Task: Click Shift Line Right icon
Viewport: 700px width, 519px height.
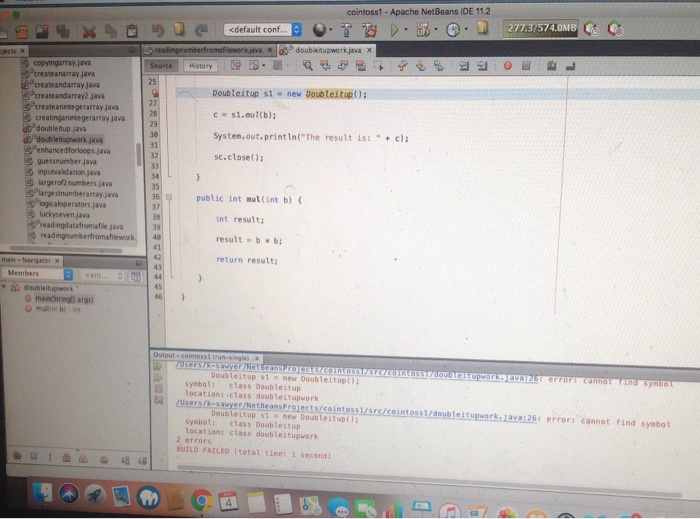Action: pos(482,66)
